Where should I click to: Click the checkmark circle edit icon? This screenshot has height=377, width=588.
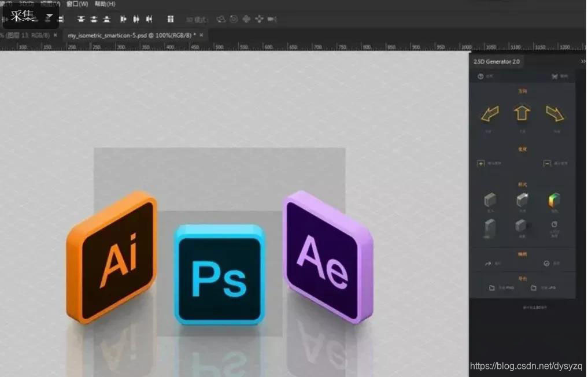pyautogui.click(x=546, y=264)
